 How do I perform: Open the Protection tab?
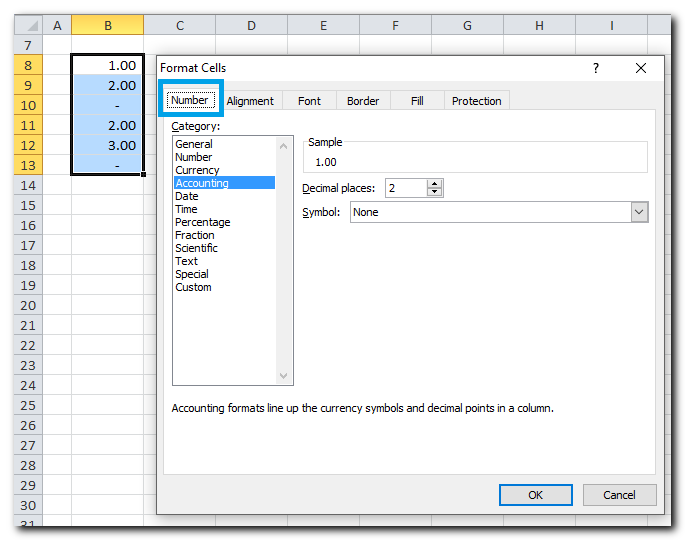coord(476,101)
